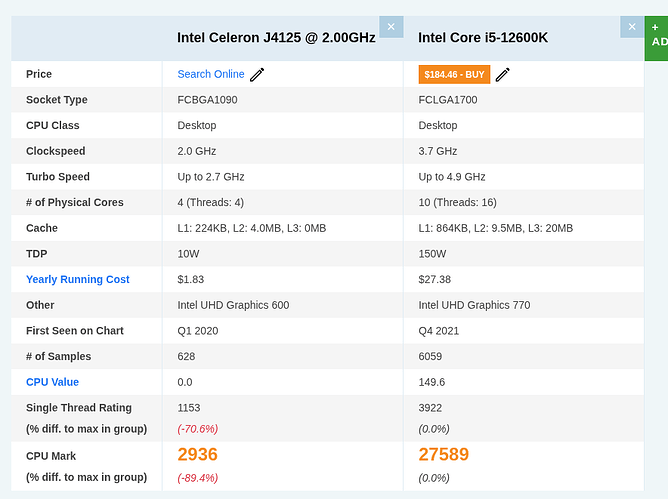Click the green plus Add button
The width and height of the screenshot is (668, 499).
click(656, 38)
